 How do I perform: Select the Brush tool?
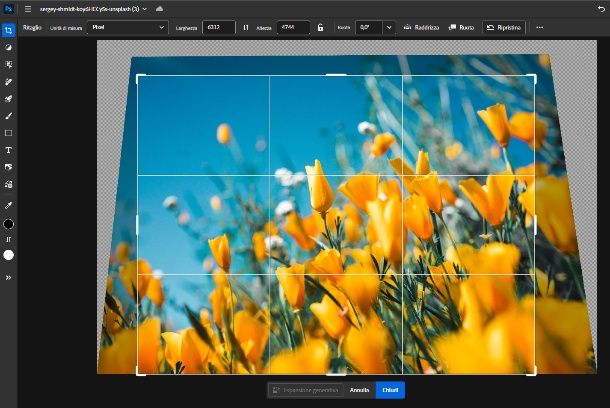(x=9, y=116)
